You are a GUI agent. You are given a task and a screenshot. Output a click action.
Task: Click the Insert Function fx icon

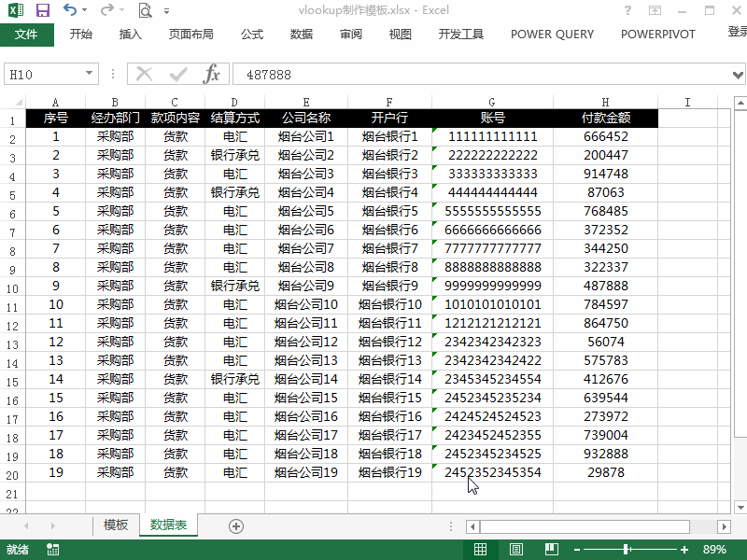point(212,75)
